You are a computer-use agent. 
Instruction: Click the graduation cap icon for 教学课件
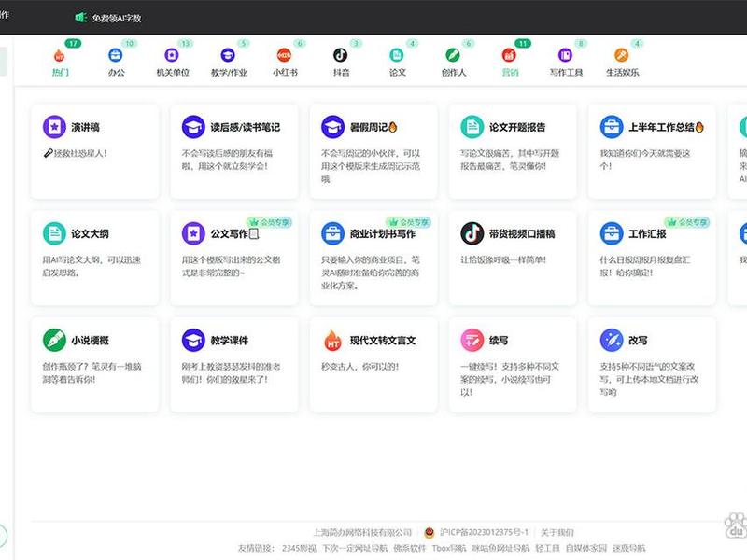click(193, 341)
